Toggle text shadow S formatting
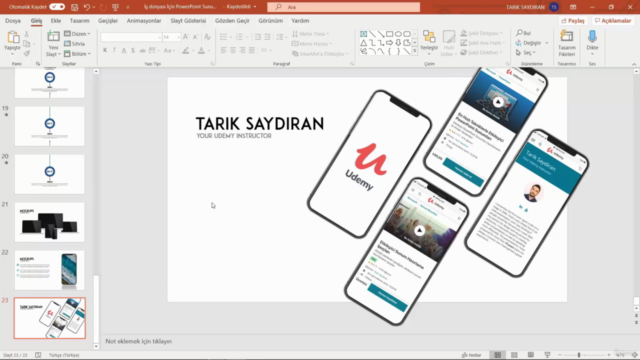This screenshot has height=360, width=640. pyautogui.click(x=133, y=50)
